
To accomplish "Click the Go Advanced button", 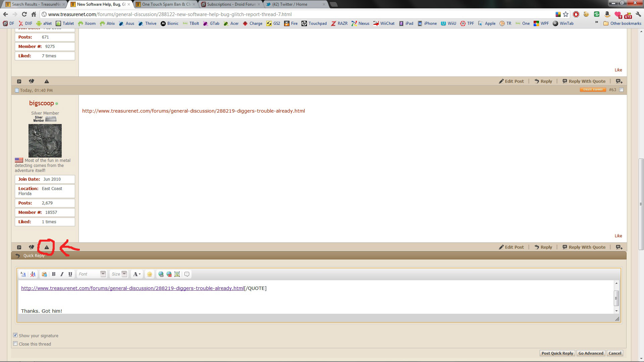I will click(x=591, y=353).
